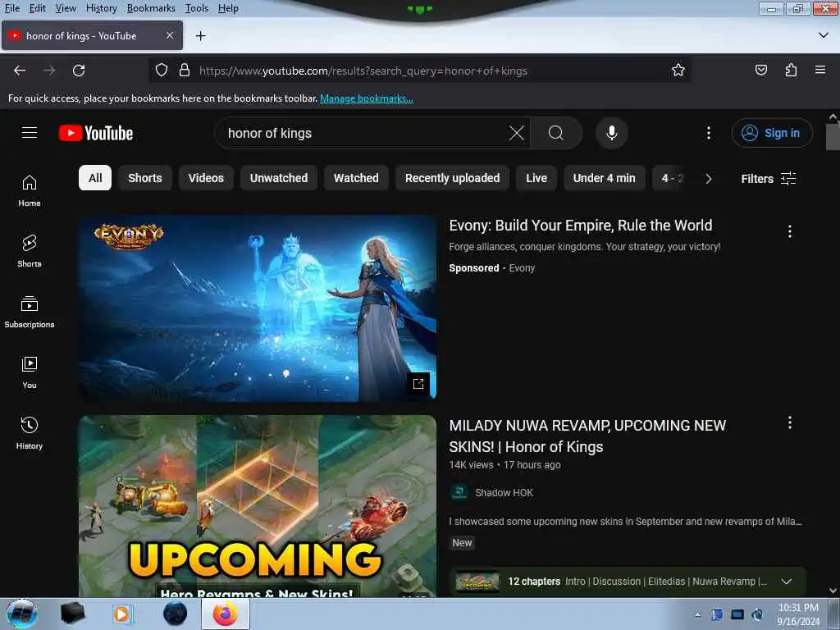Open the Edit menu
Image resolution: width=840 pixels, height=630 pixels.
tap(37, 8)
